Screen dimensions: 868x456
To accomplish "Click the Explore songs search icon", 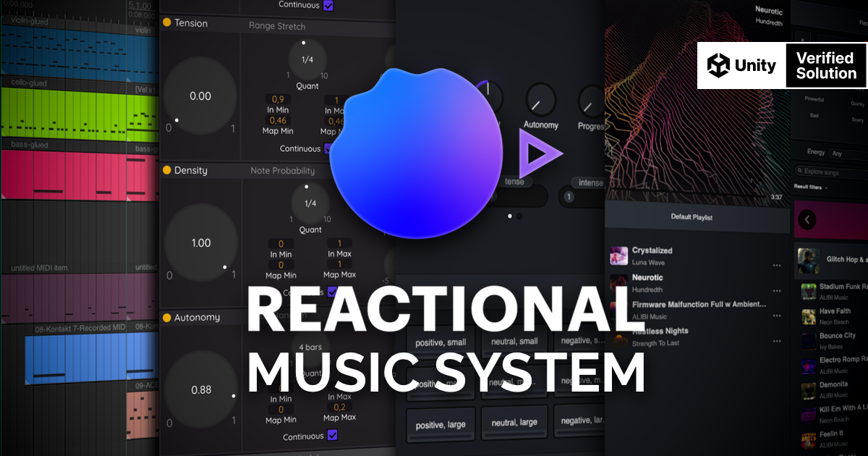I will [800, 171].
